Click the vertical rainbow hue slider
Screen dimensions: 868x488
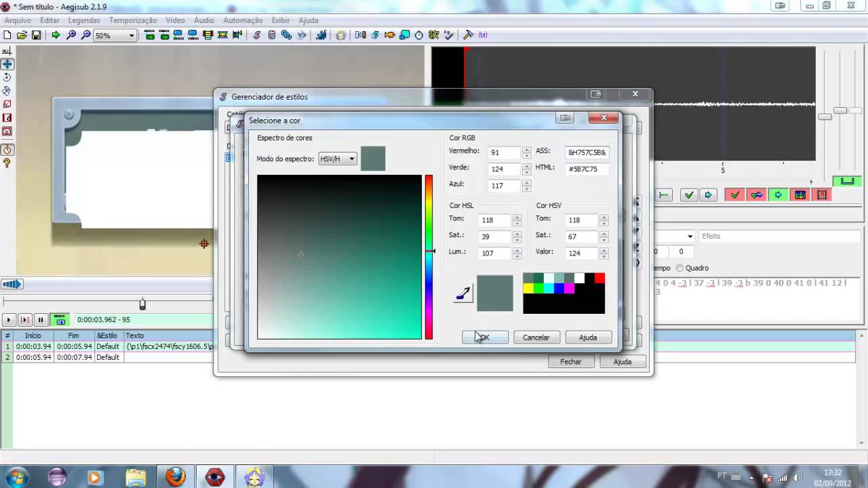429,257
